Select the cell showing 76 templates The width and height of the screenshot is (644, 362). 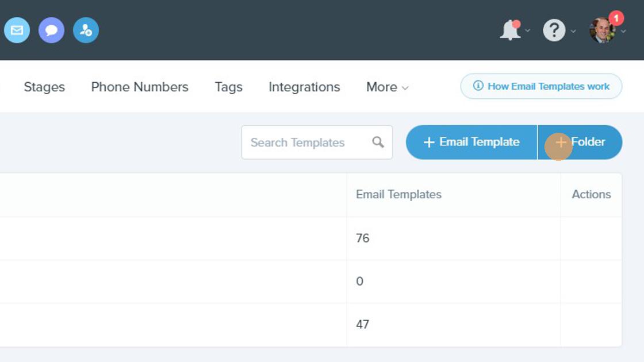[x=454, y=238]
